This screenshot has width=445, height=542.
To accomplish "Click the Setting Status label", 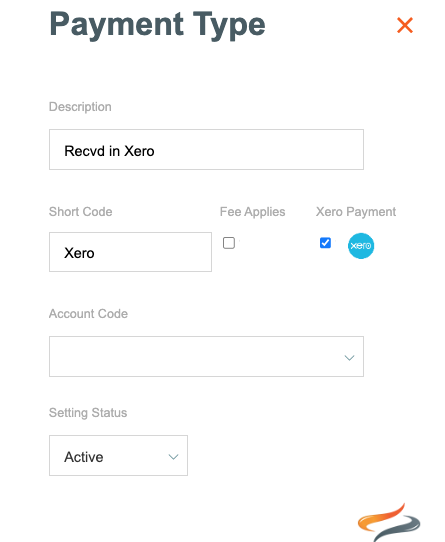I will [88, 413].
